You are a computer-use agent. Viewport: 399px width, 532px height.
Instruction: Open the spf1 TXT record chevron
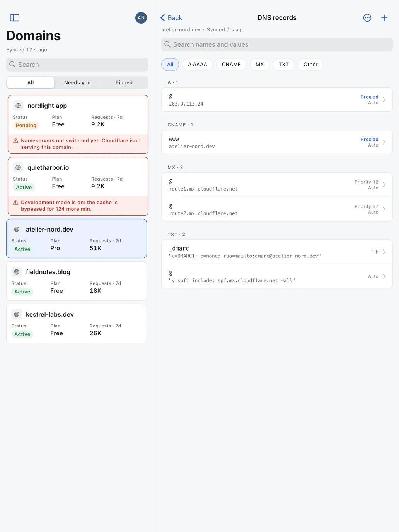point(384,276)
